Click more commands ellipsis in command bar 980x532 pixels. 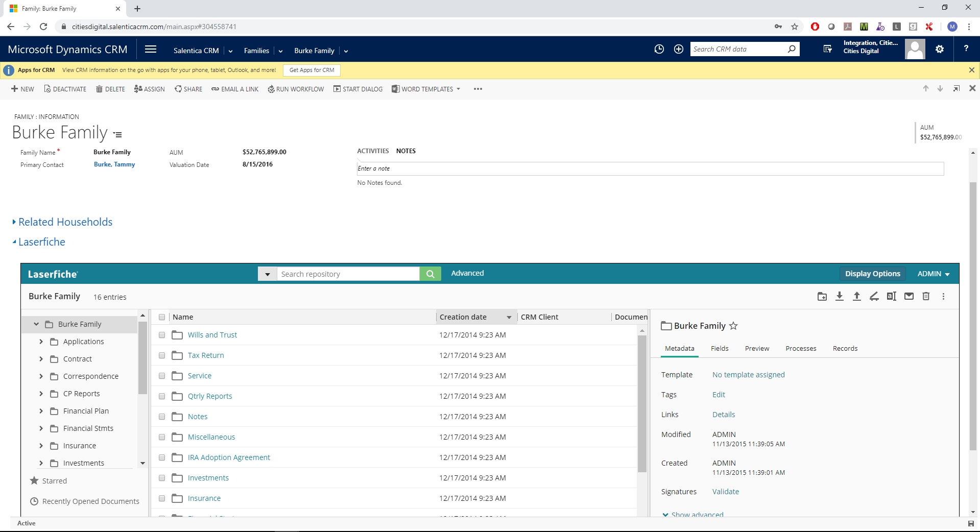[x=478, y=89]
